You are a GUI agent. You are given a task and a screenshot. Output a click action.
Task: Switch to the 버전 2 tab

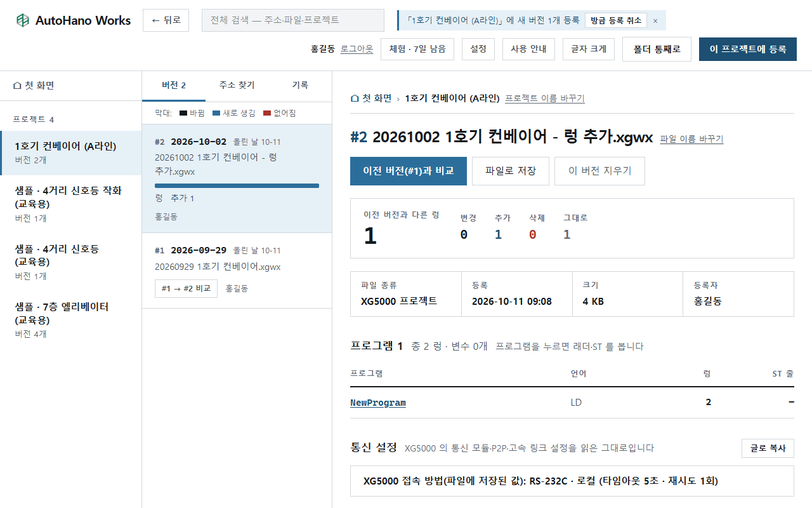174,86
